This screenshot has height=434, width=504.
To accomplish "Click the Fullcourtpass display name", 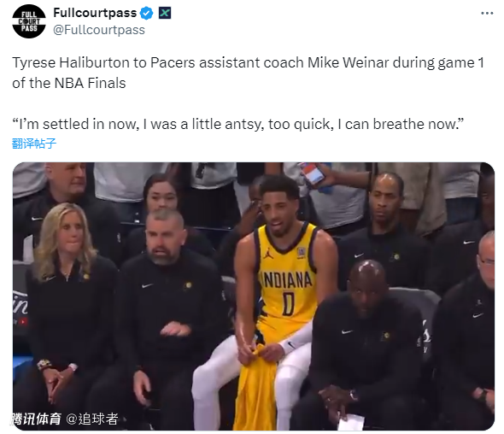I will coord(95,13).
